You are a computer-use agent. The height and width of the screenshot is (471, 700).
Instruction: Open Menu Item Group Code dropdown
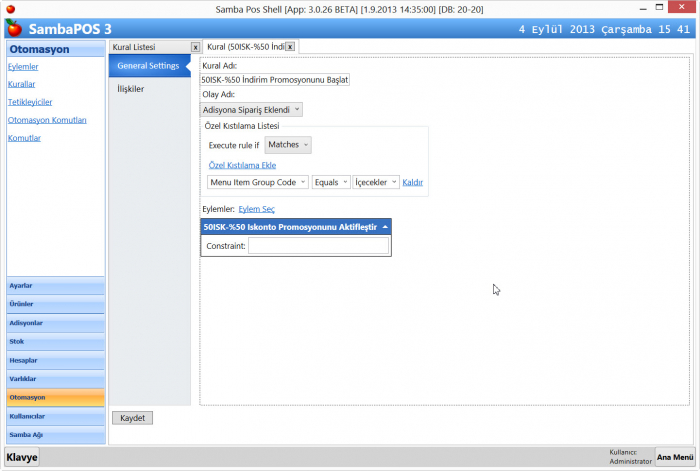(257, 182)
